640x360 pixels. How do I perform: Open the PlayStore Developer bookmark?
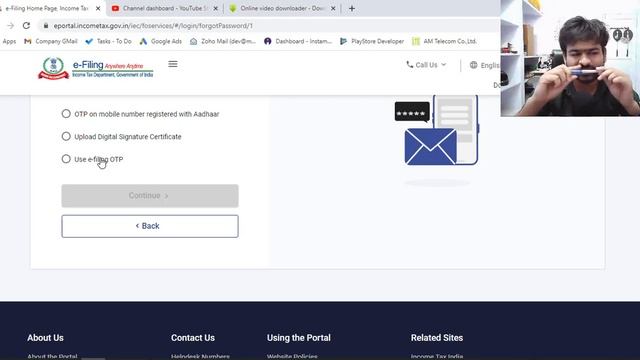pyautogui.click(x=372, y=41)
